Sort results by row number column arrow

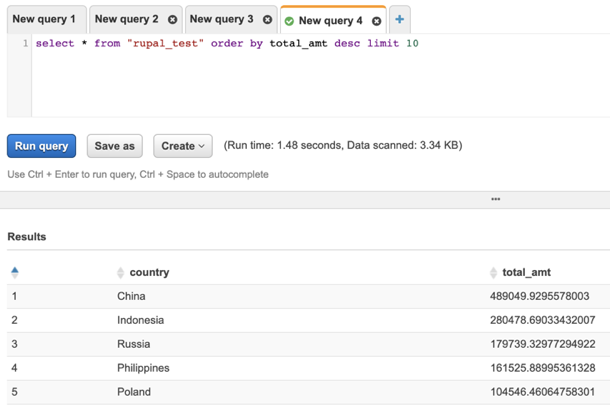15,272
